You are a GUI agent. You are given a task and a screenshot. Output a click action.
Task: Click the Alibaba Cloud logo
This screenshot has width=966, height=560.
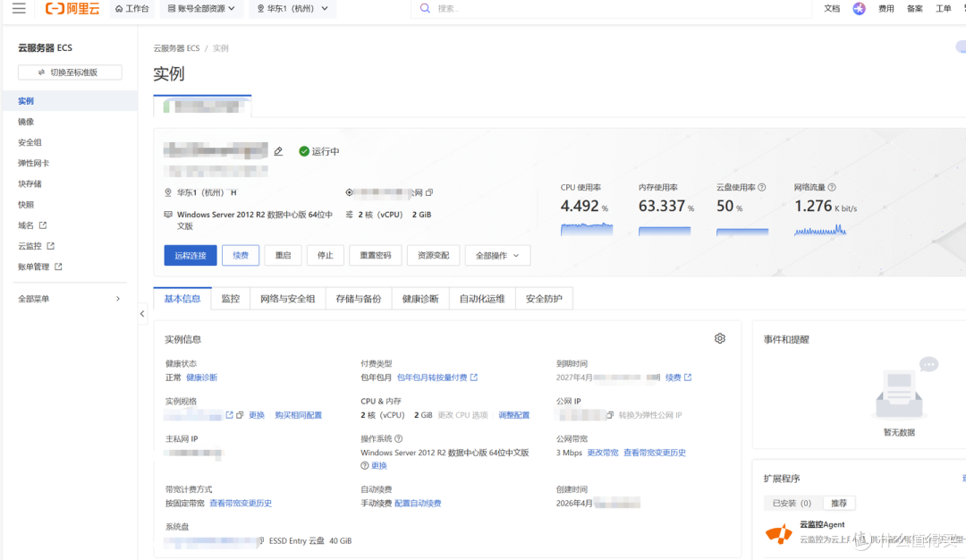pos(72,8)
